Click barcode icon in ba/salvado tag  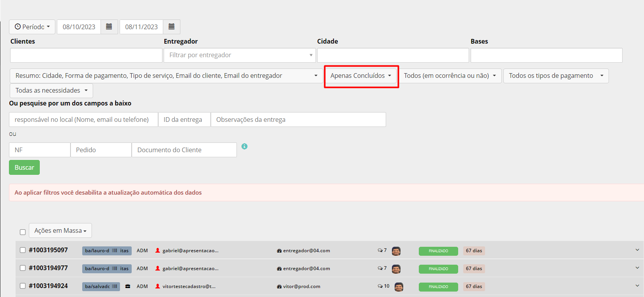115,286
